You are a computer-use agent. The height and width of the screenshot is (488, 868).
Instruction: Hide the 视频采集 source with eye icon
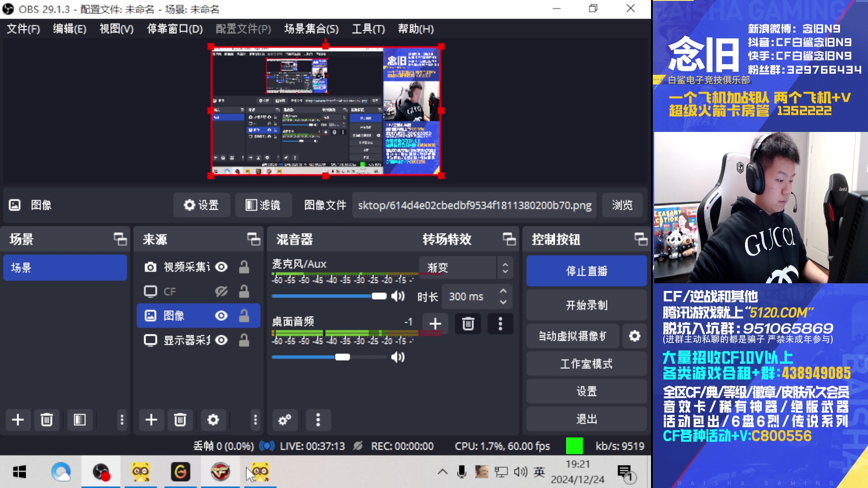(221, 267)
